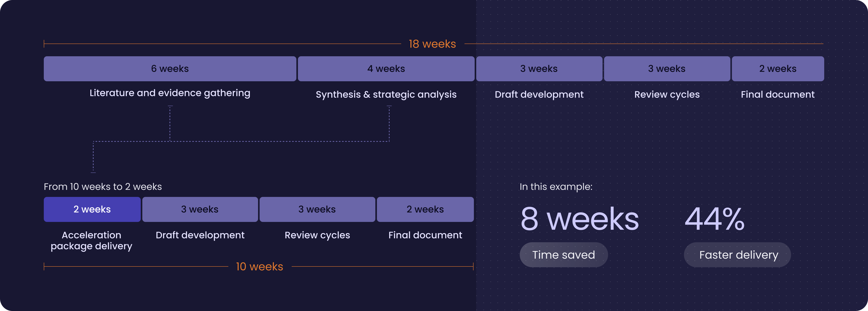The height and width of the screenshot is (311, 868).
Task: Click bottom 2 weeks Final document bar
Action: [425, 209]
